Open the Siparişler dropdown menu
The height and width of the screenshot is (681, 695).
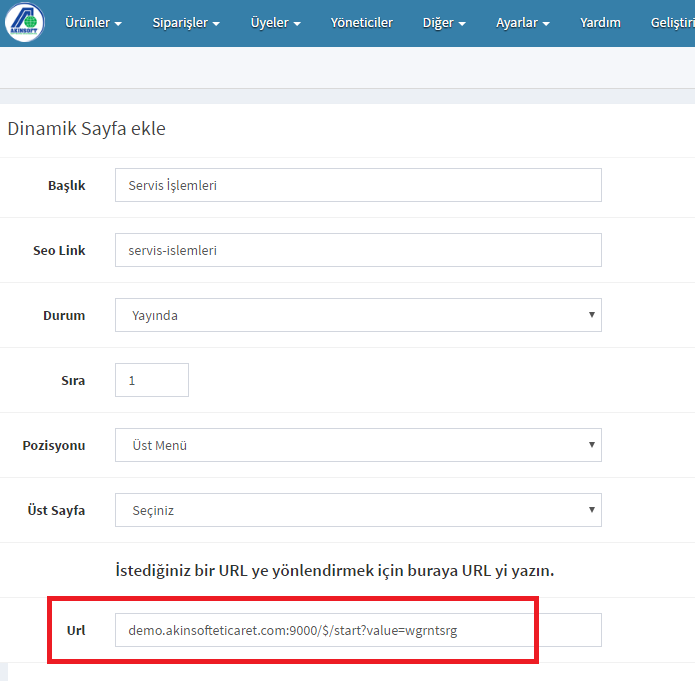pyautogui.click(x=186, y=23)
